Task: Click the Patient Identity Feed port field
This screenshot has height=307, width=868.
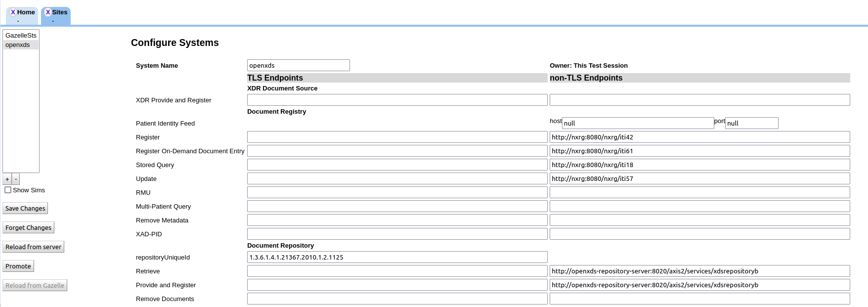Action: (751, 123)
